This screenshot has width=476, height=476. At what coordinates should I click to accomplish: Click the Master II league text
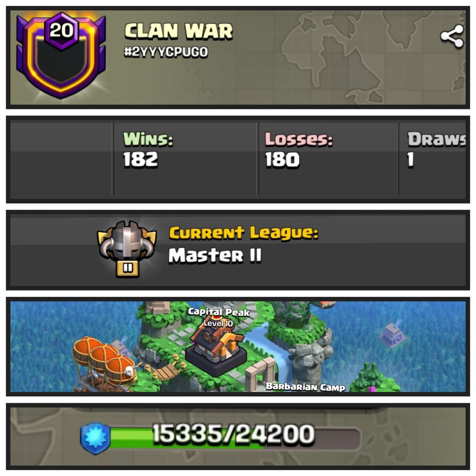coord(215,255)
